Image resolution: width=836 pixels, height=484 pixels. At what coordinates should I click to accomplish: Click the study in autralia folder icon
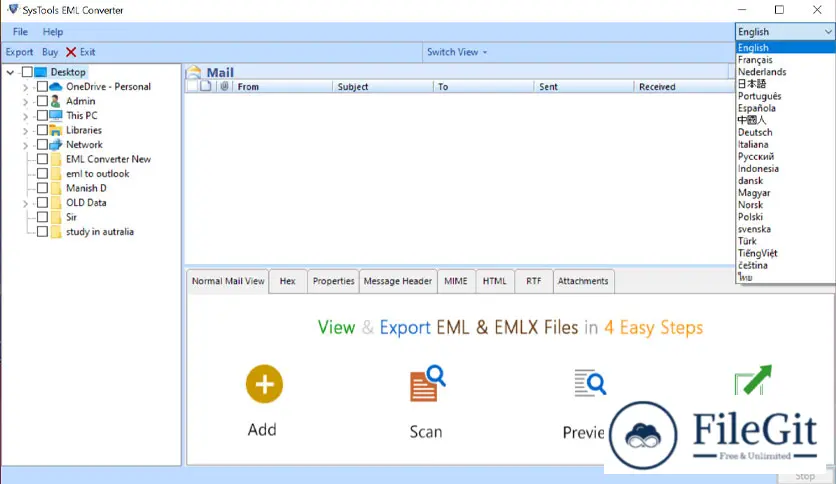pyautogui.click(x=56, y=231)
